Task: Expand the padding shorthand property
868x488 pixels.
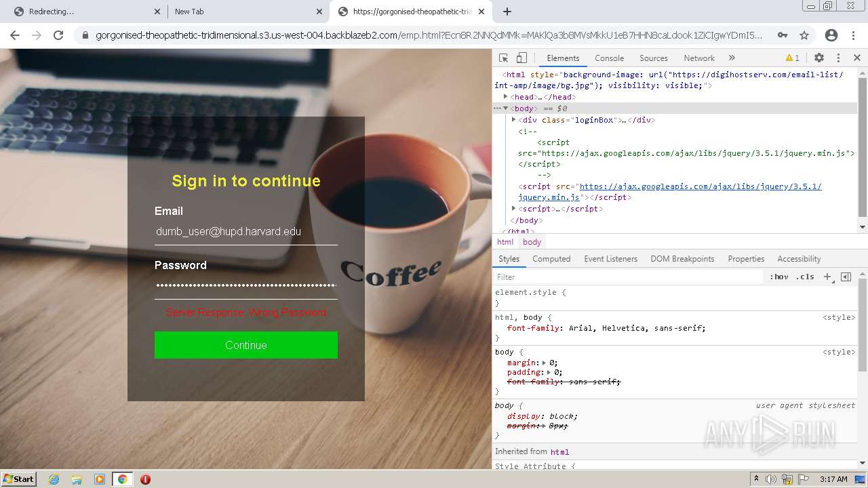Action: point(549,372)
